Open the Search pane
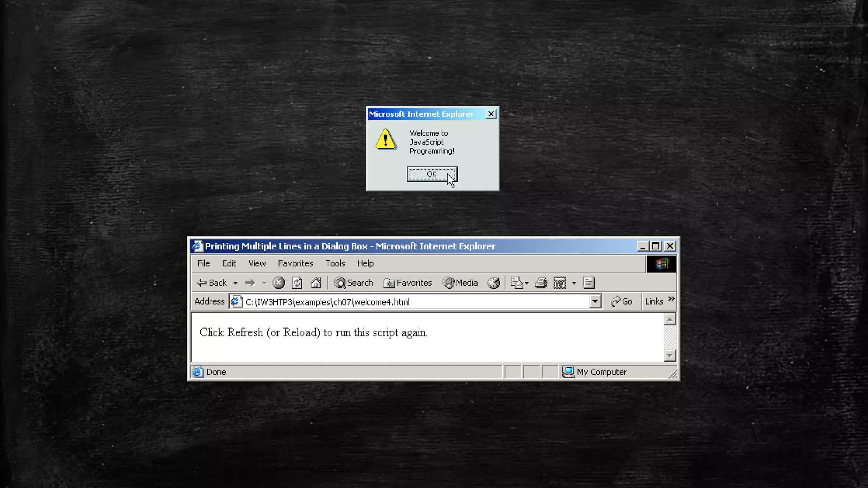The image size is (868, 488). tap(353, 283)
